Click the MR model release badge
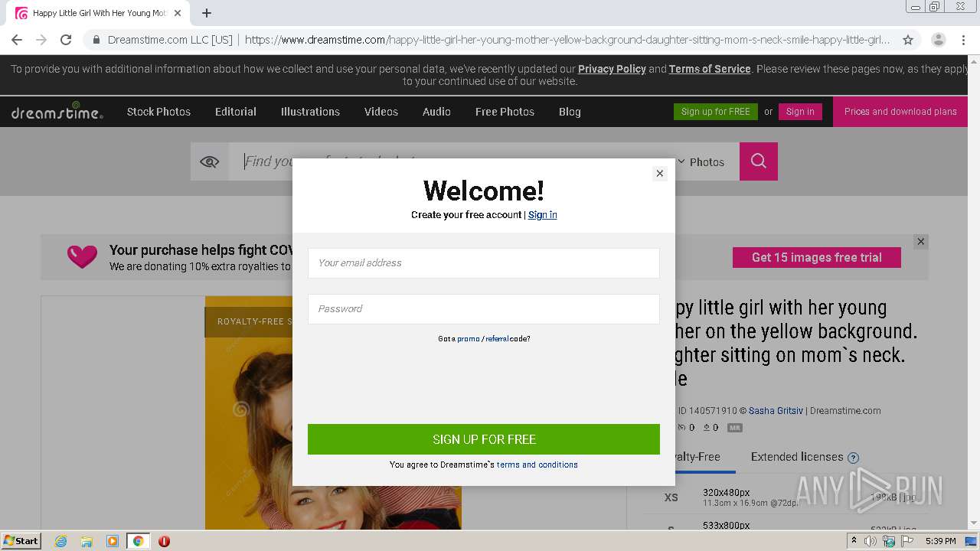 (734, 428)
